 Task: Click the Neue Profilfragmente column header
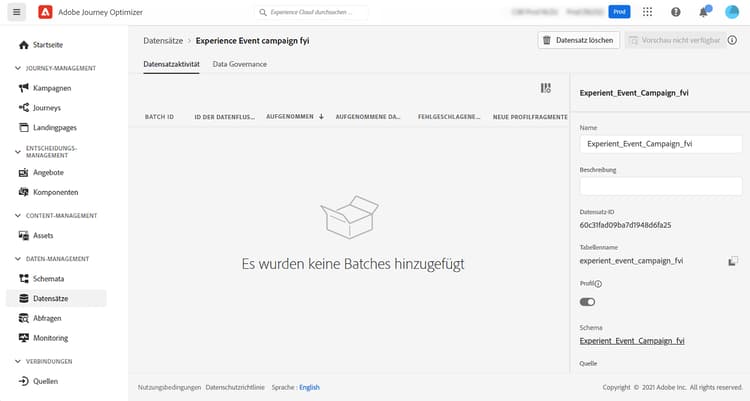(530, 117)
